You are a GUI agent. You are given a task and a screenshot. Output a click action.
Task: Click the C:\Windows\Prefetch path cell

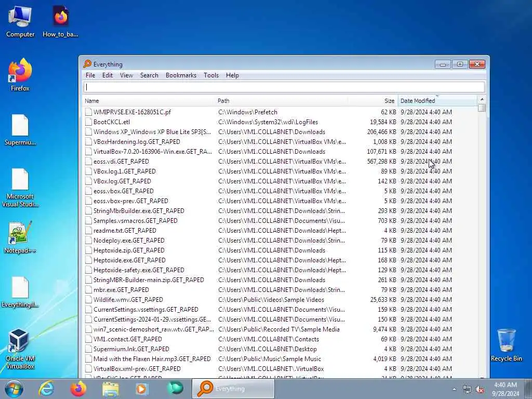pos(248,112)
